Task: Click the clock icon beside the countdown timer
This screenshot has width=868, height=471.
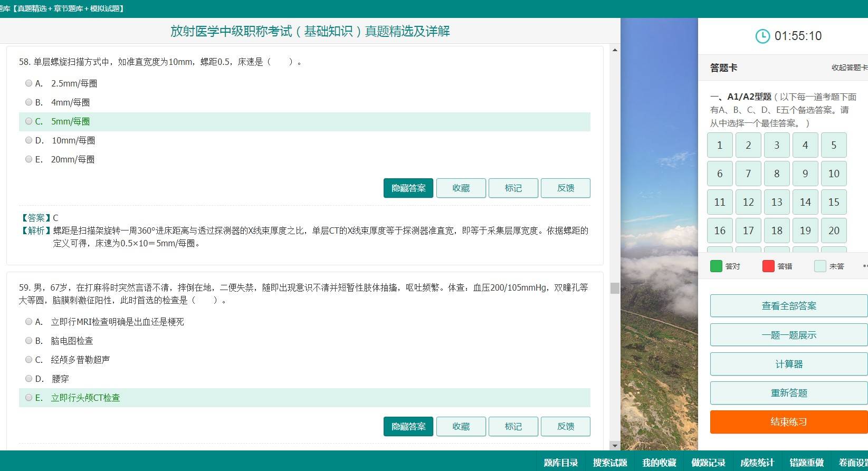Action: point(762,36)
